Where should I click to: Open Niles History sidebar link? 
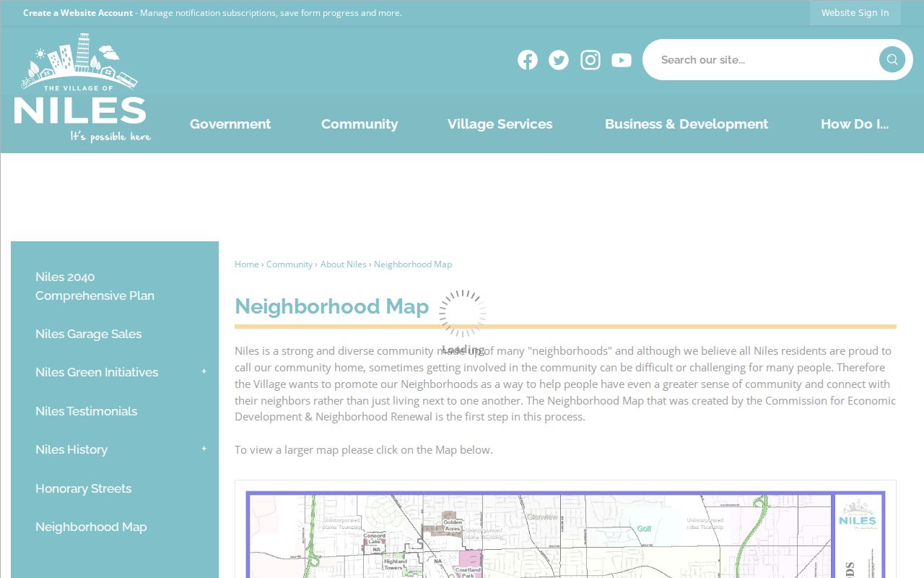tap(71, 449)
